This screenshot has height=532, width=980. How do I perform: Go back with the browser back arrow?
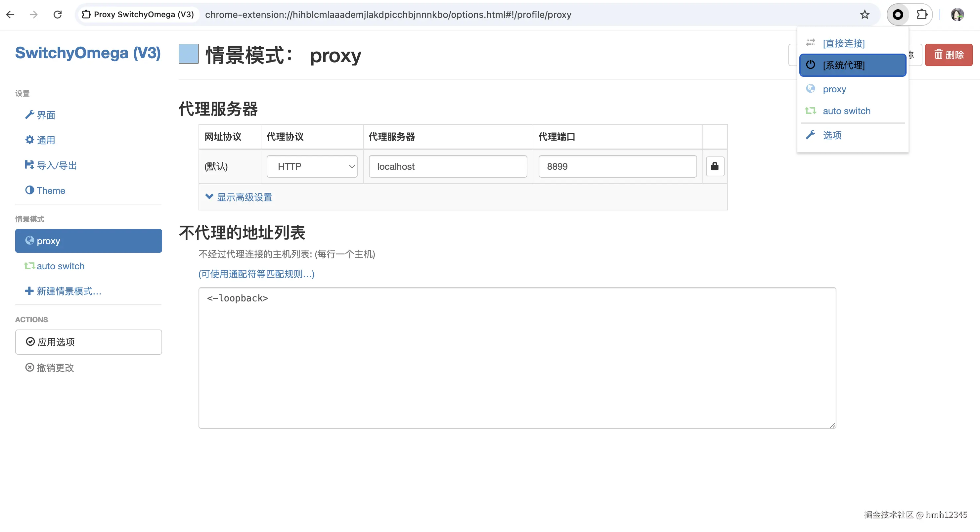click(10, 15)
